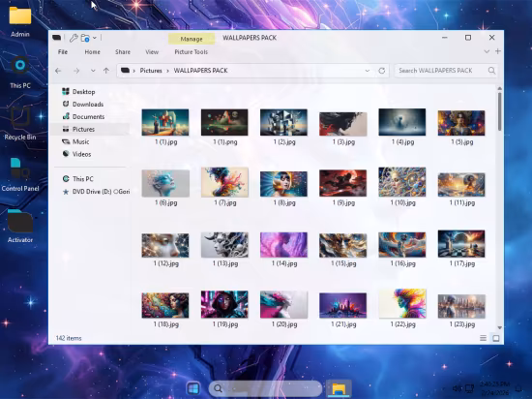
Task: Open Windows Start button on taskbar
Action: click(193, 388)
